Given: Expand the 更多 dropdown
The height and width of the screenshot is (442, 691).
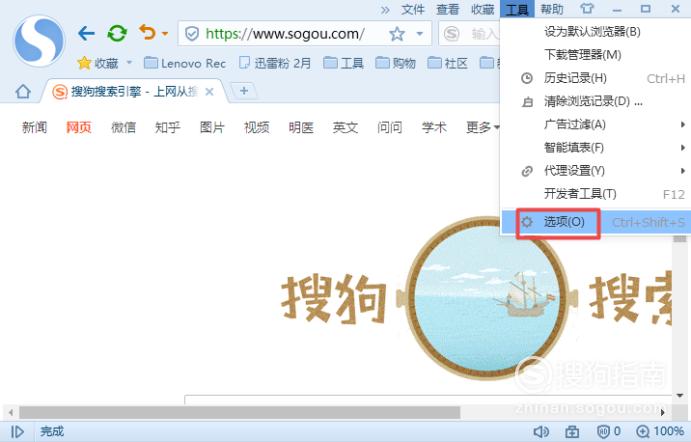Looking at the screenshot, I should click(482, 127).
